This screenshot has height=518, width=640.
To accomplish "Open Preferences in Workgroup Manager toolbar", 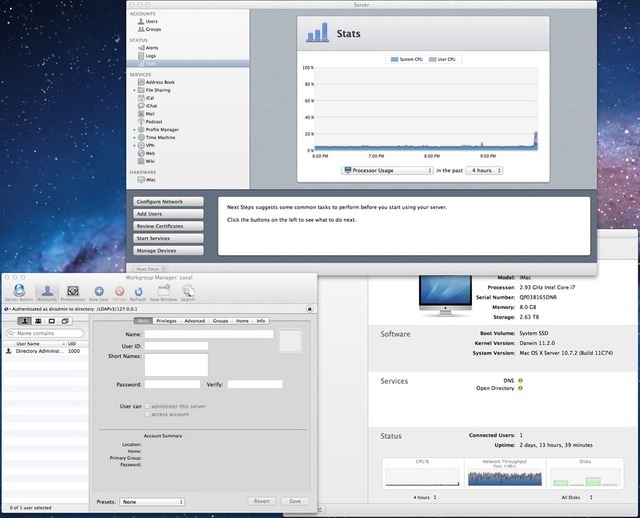I will pyautogui.click(x=73, y=293).
